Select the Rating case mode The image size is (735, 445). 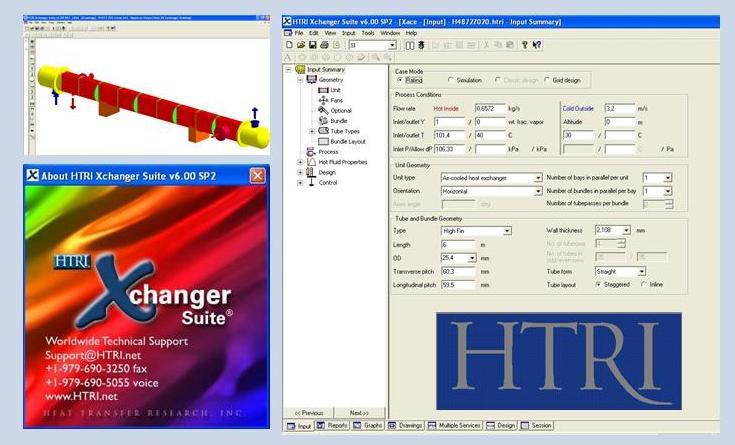pos(400,80)
